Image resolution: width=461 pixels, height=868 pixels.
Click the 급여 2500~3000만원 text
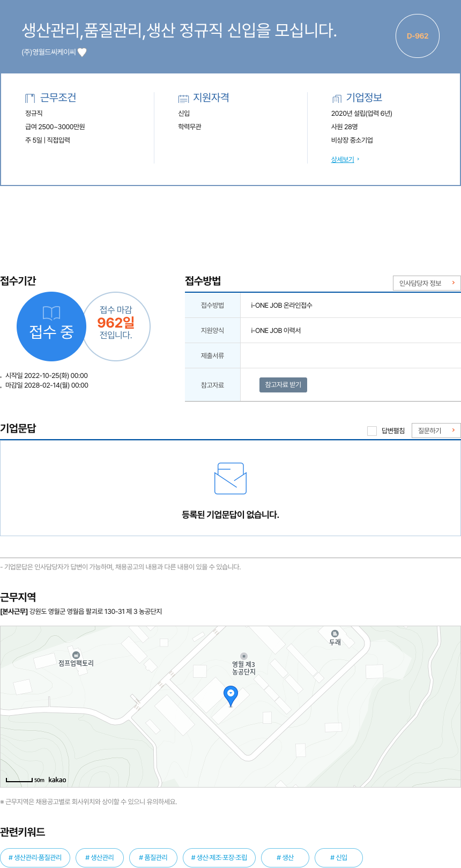55,127
